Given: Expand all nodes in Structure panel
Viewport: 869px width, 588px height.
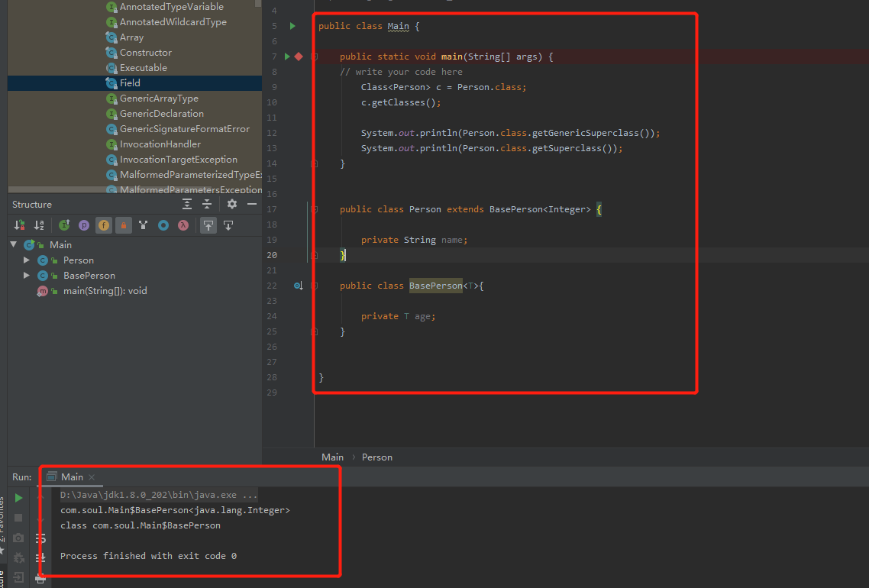Looking at the screenshot, I should coord(187,205).
